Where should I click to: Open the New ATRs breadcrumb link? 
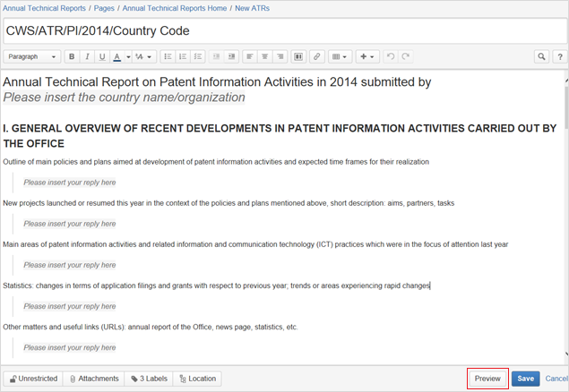[252, 8]
